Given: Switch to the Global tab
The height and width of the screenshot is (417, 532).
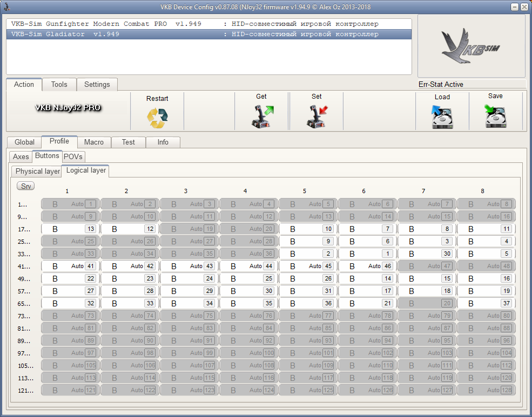Looking at the screenshot, I should (24, 142).
